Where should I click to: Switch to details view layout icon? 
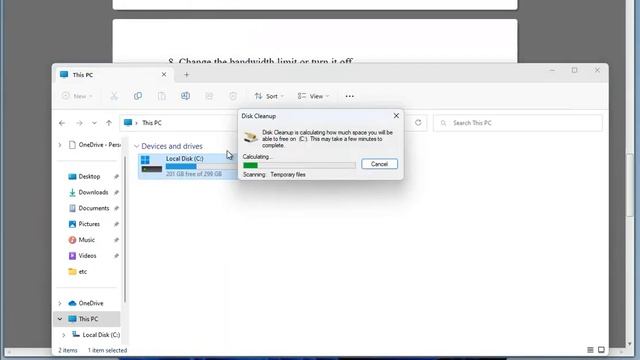tap(590, 350)
